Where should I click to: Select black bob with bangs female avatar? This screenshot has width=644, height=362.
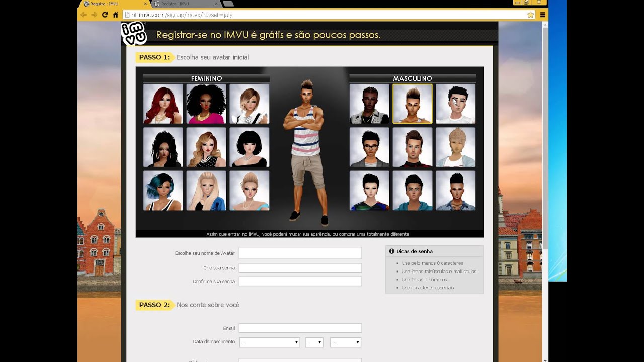click(249, 147)
